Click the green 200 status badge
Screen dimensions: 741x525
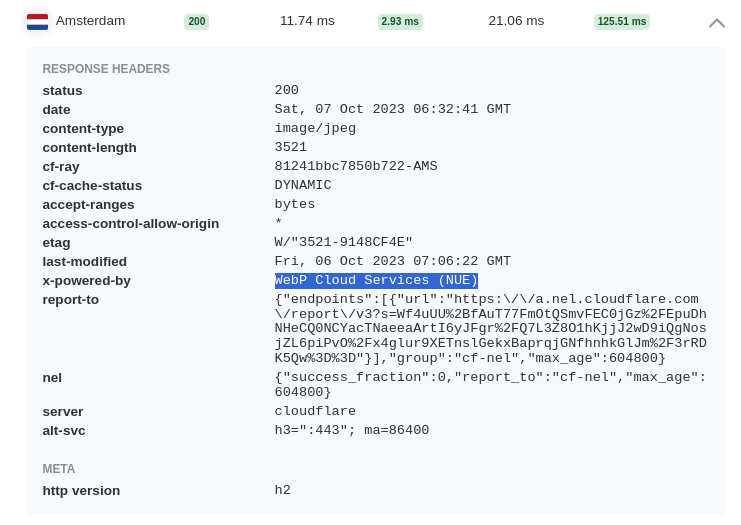point(197,21)
